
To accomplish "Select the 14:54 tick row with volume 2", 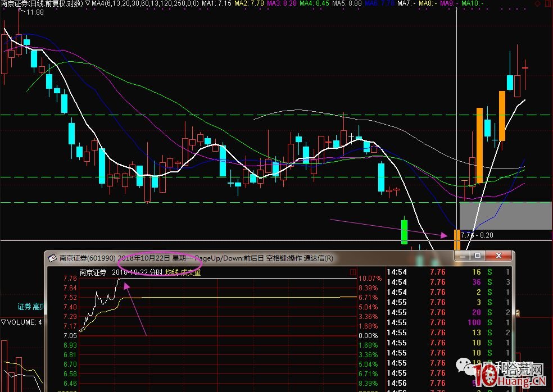I will 448,292.
